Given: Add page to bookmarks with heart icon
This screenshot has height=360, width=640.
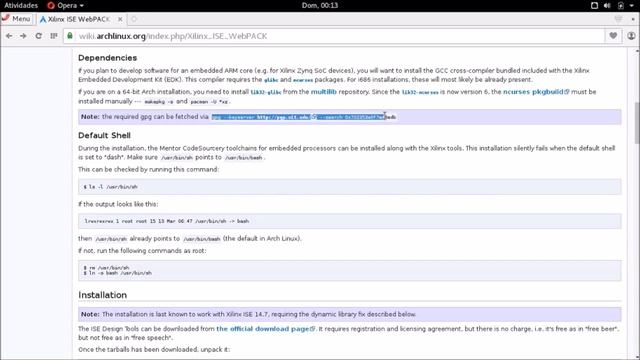Looking at the screenshot, I should point(613,36).
